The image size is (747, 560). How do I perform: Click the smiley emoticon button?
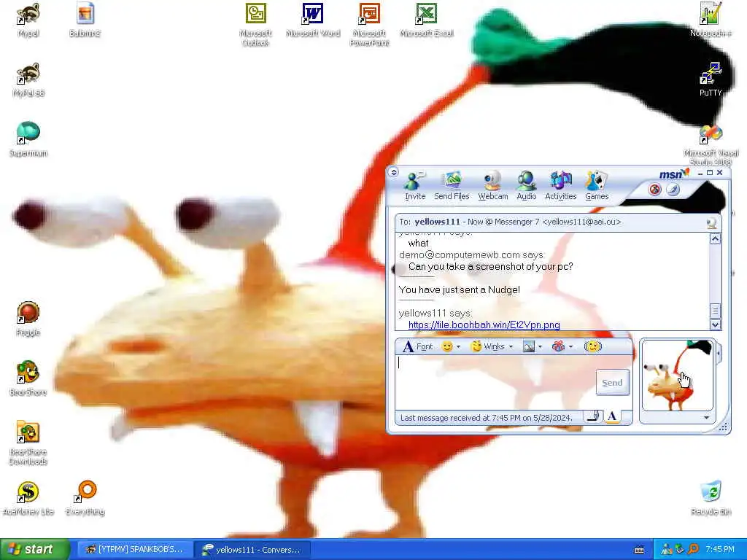pyautogui.click(x=447, y=346)
